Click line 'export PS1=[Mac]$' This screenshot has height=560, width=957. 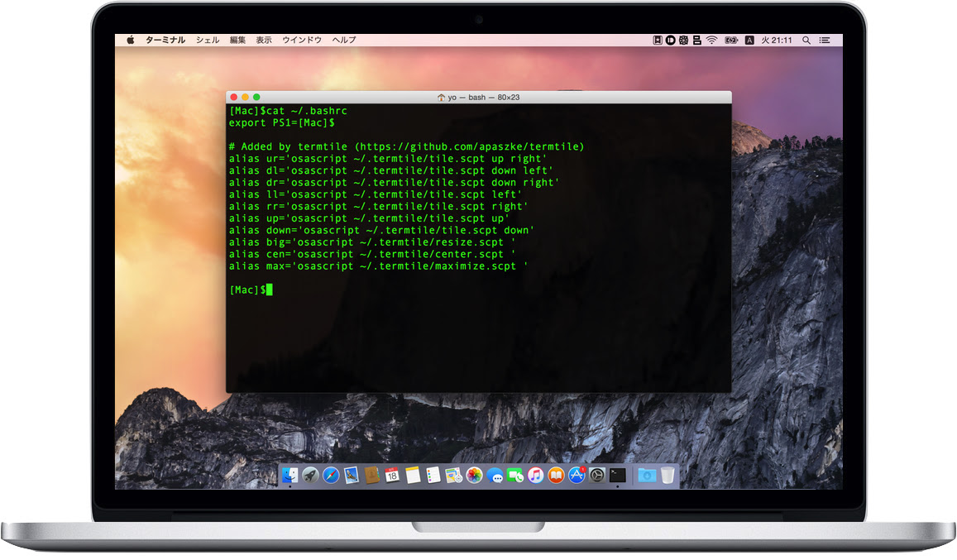click(282, 122)
